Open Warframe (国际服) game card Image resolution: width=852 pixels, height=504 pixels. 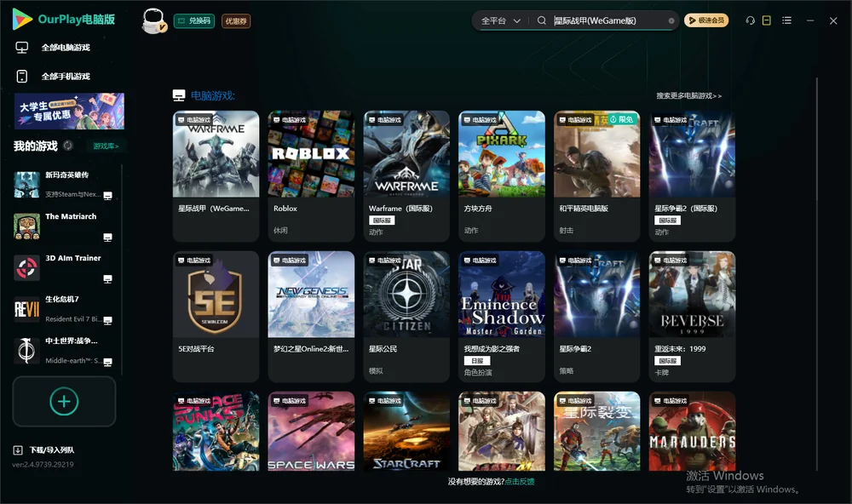pos(406,176)
